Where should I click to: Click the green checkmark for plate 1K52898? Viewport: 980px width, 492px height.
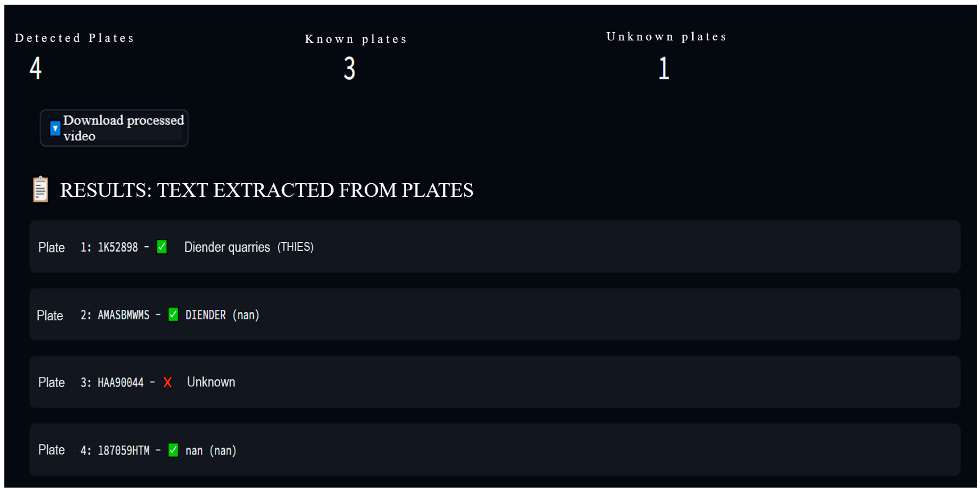point(162,247)
